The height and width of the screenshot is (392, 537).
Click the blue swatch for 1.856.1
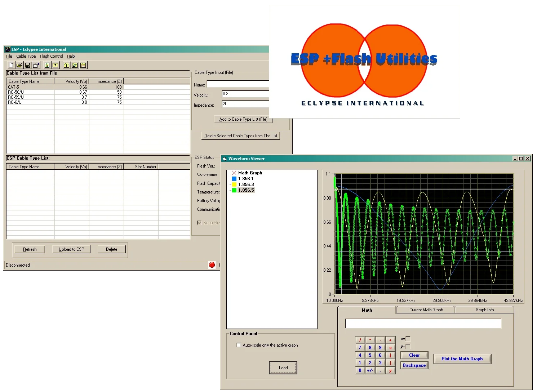234,179
